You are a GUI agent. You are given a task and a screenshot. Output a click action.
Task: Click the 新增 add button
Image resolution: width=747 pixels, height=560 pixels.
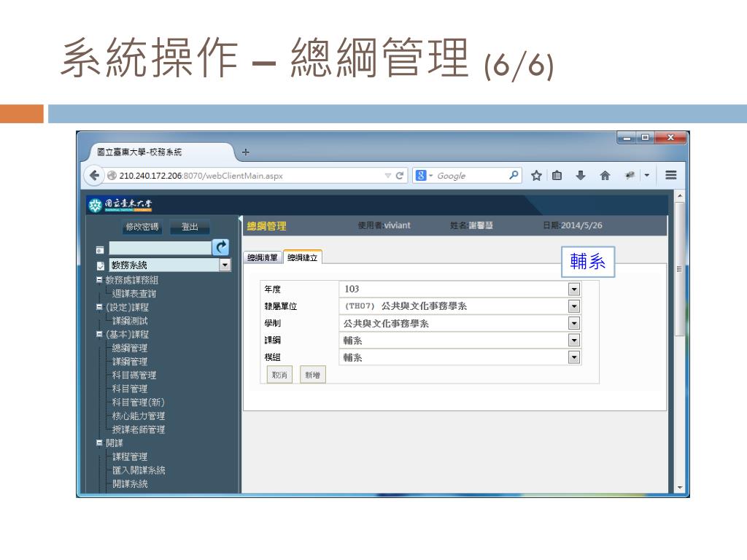(312, 375)
